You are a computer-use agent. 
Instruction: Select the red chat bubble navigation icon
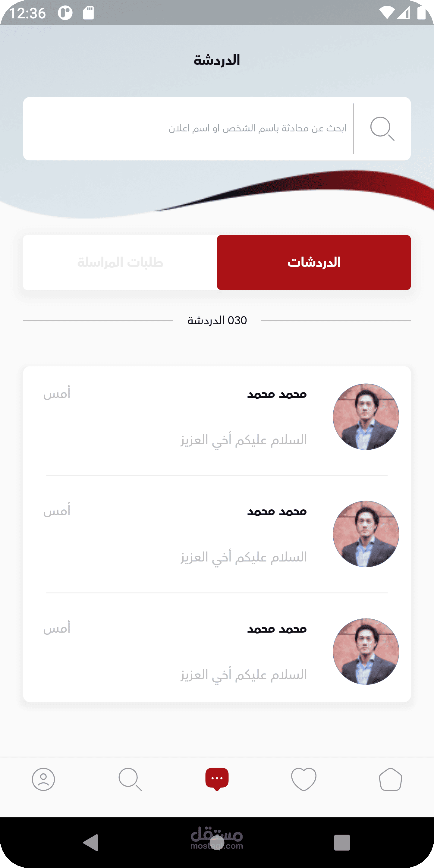coord(217,779)
